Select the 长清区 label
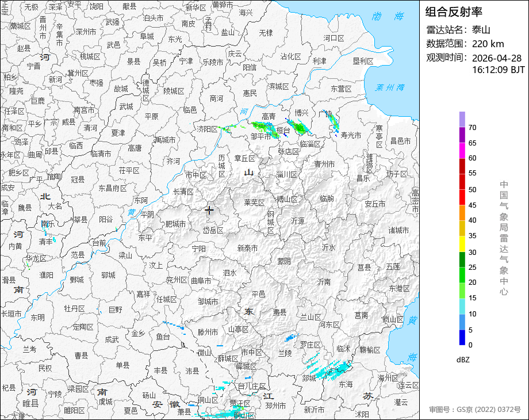Image resolution: width=529 pixels, height=420 pixels. pos(183,192)
